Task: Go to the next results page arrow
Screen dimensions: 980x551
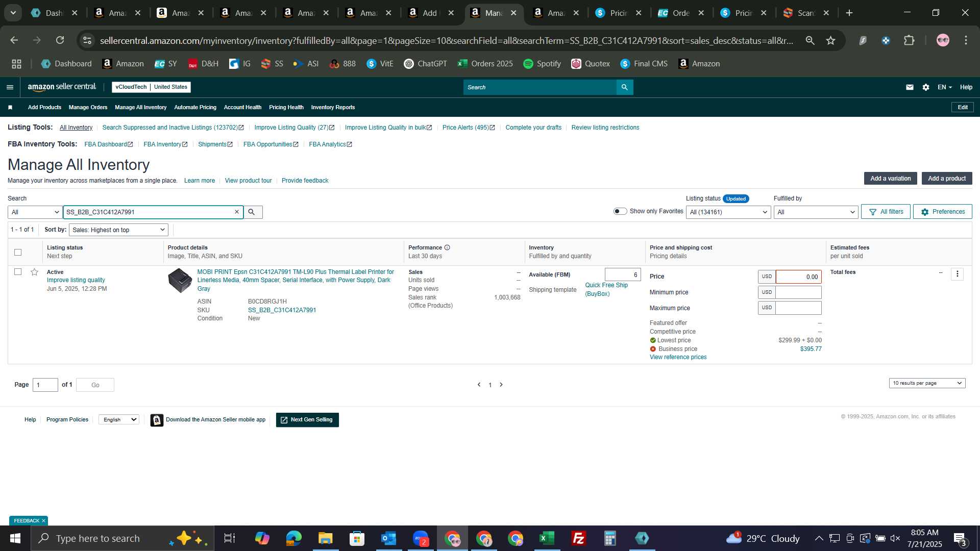Action: point(501,385)
